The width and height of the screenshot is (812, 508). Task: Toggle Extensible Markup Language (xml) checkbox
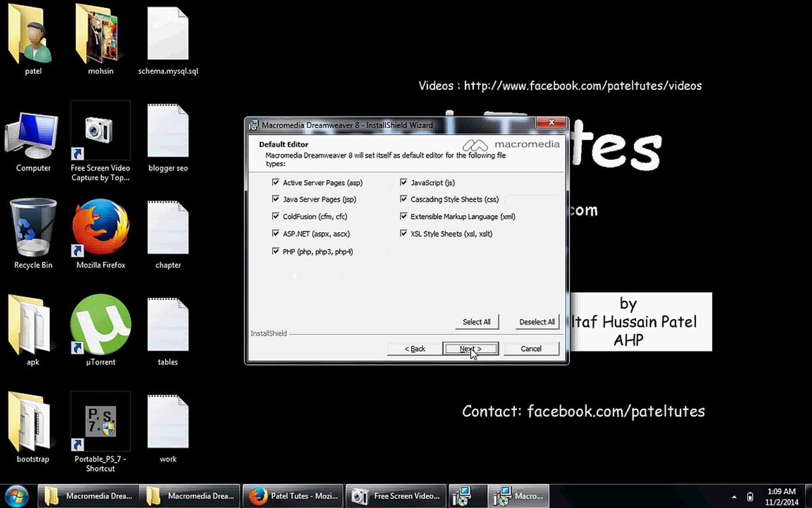(403, 216)
